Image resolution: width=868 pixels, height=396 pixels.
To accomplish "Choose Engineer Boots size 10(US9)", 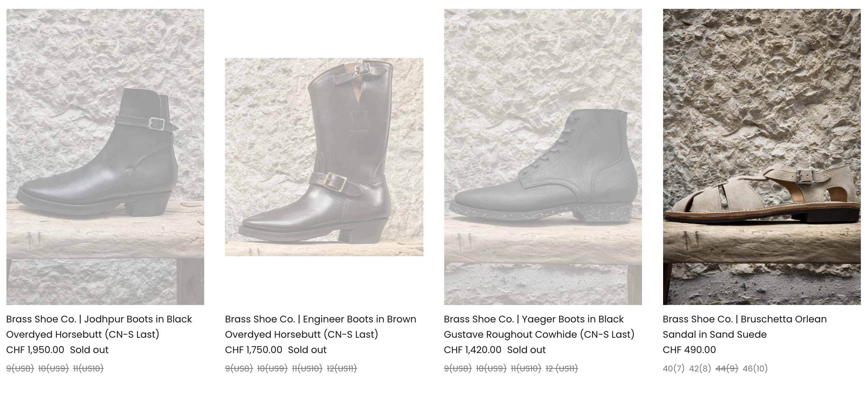I will 272,368.
